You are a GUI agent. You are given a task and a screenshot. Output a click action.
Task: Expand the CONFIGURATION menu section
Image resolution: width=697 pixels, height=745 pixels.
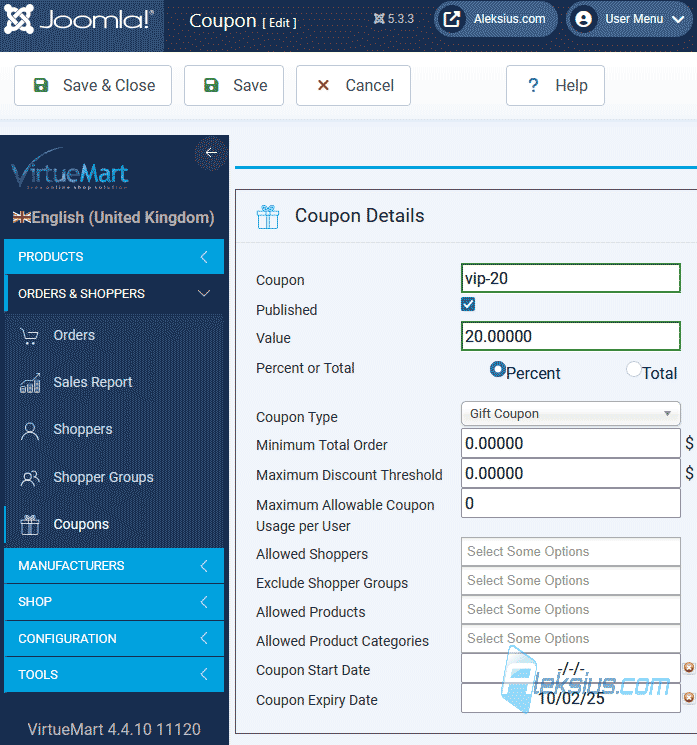pos(114,638)
